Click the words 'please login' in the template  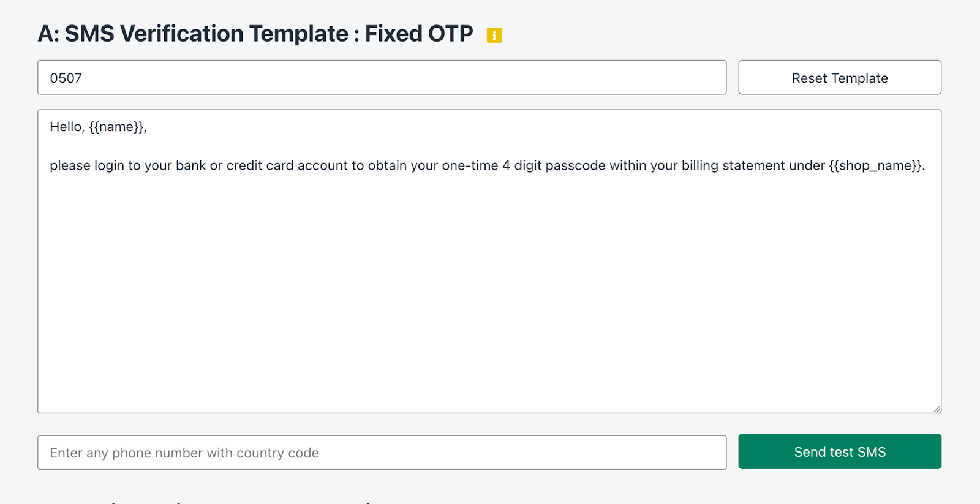tap(87, 165)
